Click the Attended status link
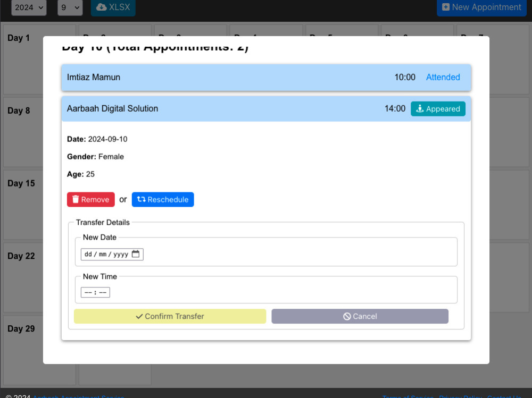 [x=443, y=77]
